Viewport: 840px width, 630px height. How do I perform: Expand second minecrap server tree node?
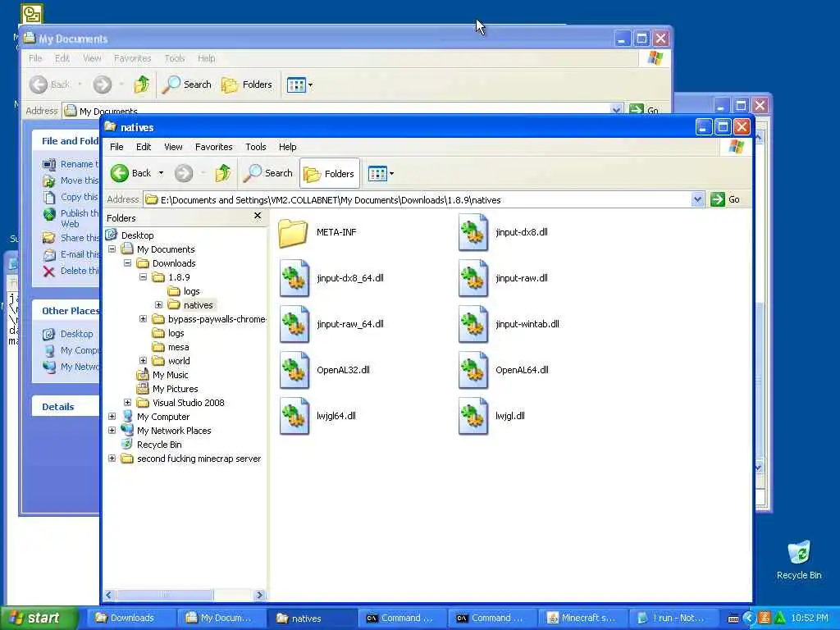point(112,458)
